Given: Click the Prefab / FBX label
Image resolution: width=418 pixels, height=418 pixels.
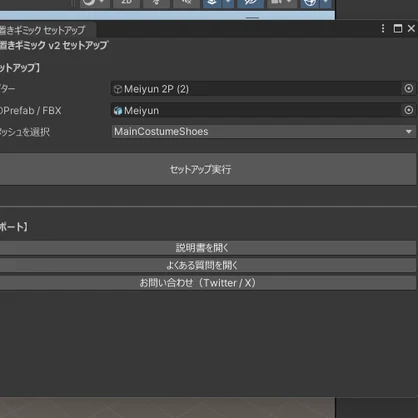Looking at the screenshot, I should 31,110.
